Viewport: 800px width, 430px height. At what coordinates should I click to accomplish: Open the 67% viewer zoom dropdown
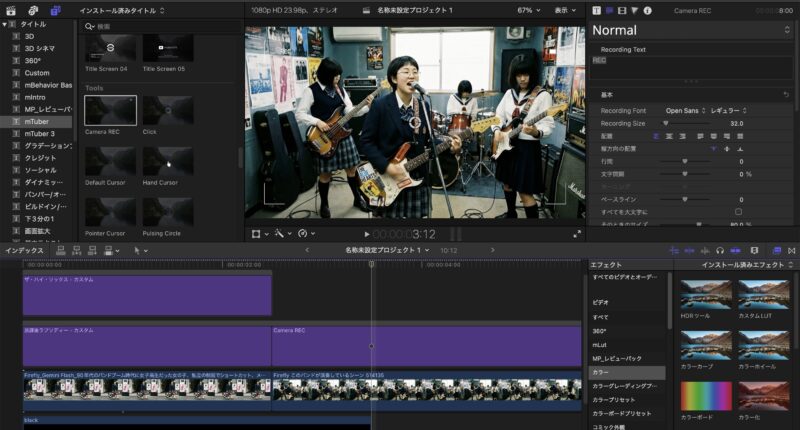[529, 10]
